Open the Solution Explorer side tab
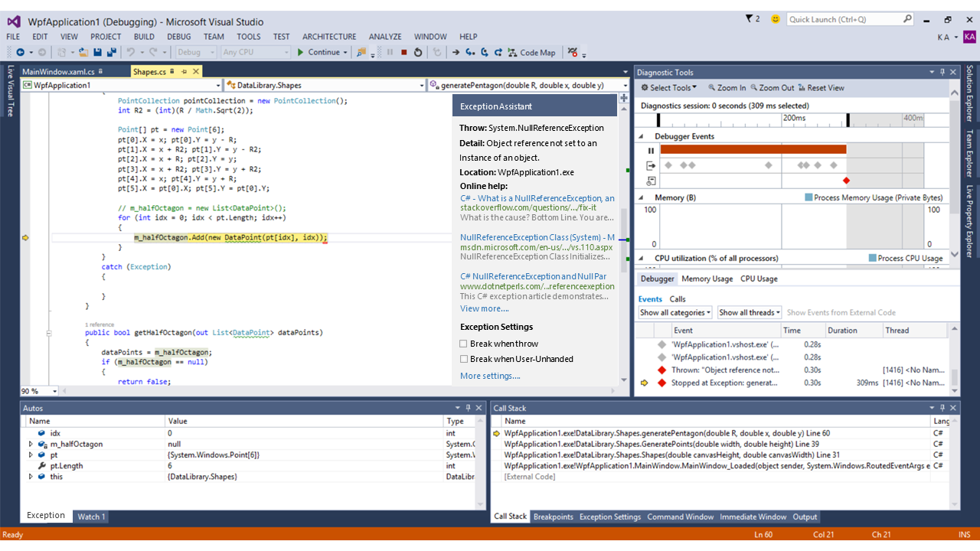Image resolution: width=980 pixels, height=551 pixels. [x=969, y=93]
